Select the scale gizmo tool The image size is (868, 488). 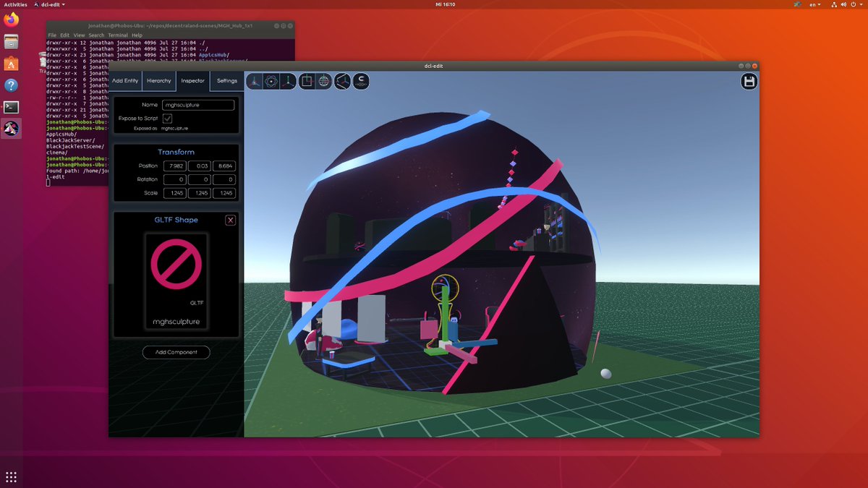pos(288,82)
